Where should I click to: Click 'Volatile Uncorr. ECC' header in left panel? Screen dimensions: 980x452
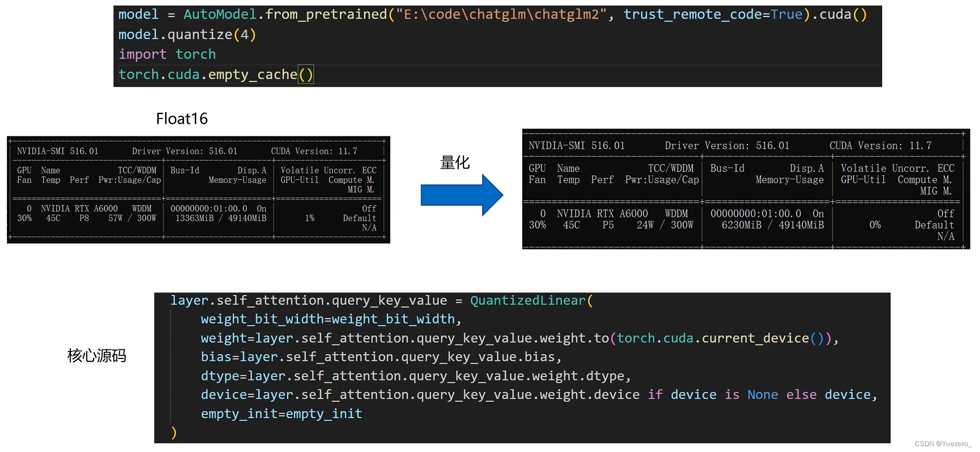[329, 170]
